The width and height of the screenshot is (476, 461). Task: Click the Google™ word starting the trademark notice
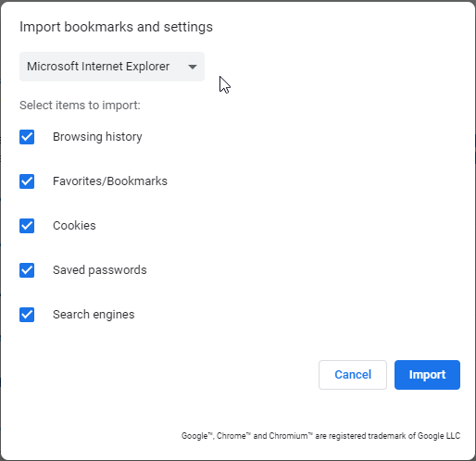point(197,436)
